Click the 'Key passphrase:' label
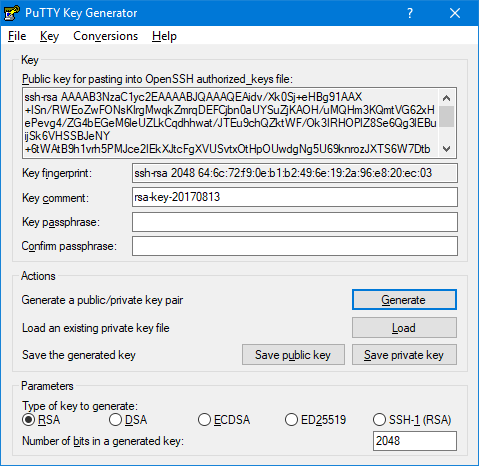 click(61, 222)
